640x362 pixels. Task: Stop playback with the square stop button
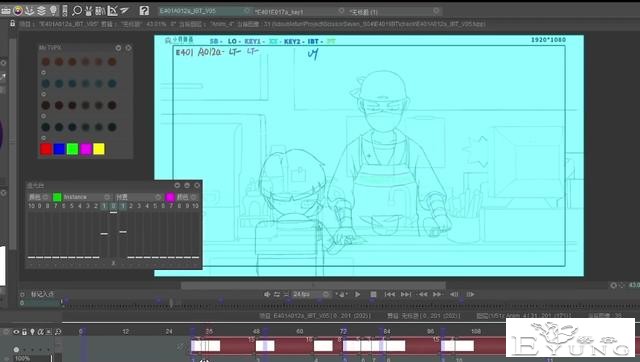(x=373, y=294)
